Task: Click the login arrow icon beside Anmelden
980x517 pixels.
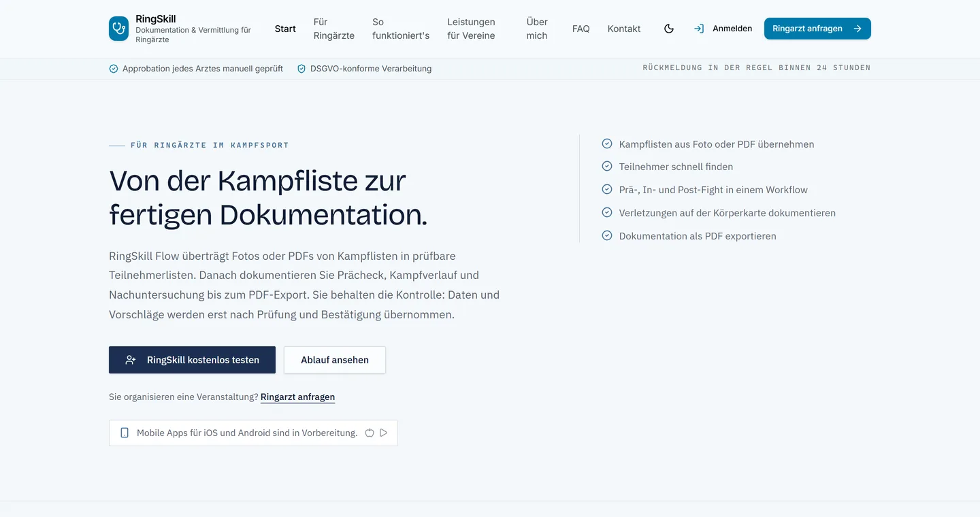Action: tap(699, 29)
